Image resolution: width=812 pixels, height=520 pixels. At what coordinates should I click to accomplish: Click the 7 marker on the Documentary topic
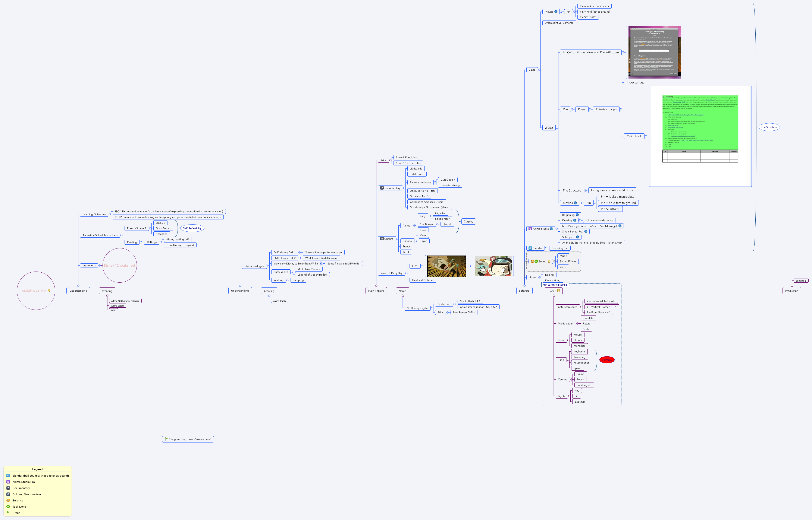[382, 188]
